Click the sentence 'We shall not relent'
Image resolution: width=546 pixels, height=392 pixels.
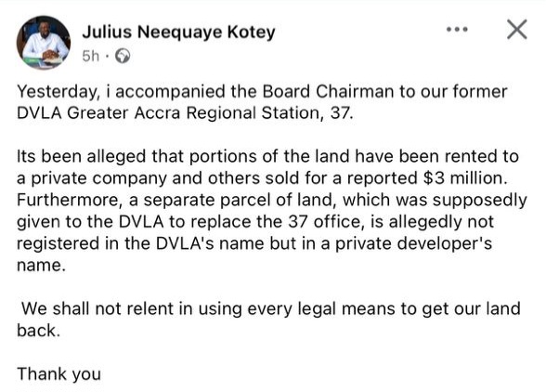click(x=268, y=320)
